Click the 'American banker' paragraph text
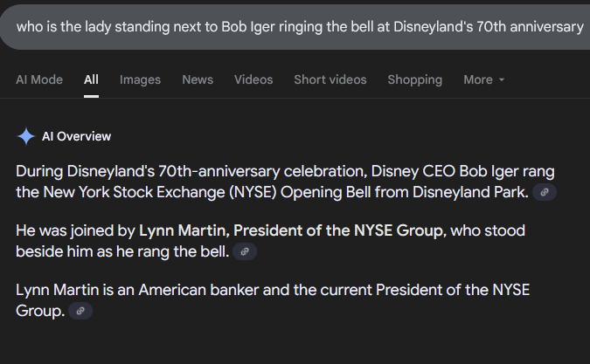This screenshot has height=364, width=590. tap(273, 300)
